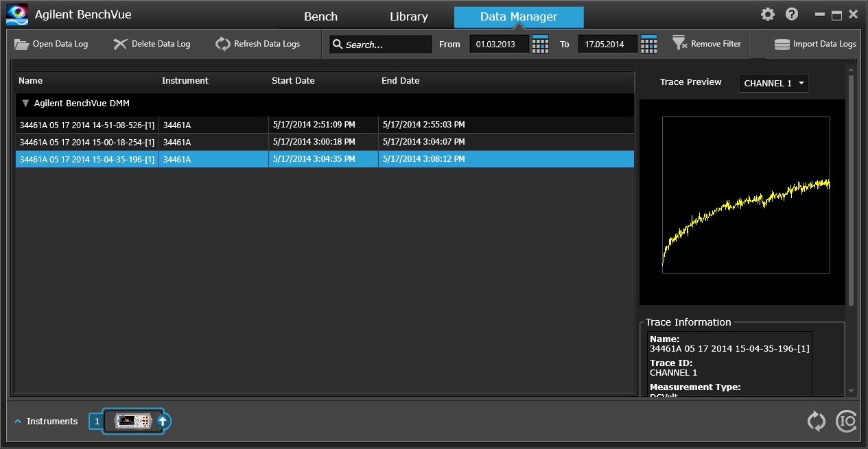Screen dimensions: 868x449
Task: Click the blue up-arrow on instrument thumbnail
Action: 163,421
